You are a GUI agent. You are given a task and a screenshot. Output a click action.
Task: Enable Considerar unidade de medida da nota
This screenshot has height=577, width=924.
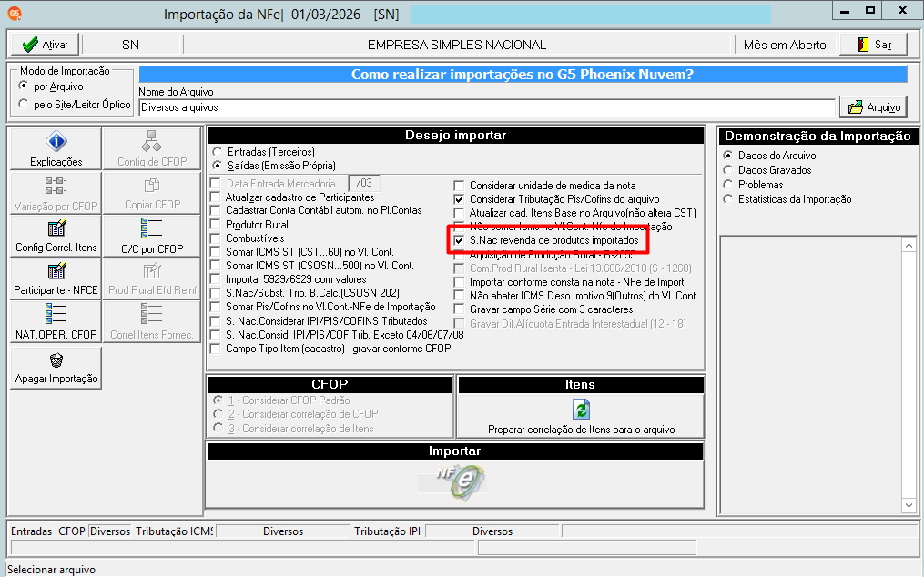click(x=459, y=186)
